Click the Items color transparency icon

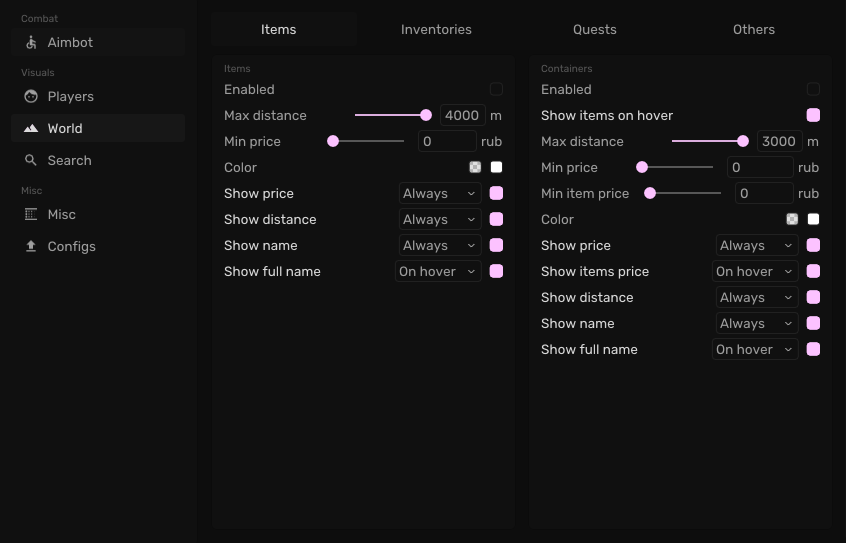475,168
